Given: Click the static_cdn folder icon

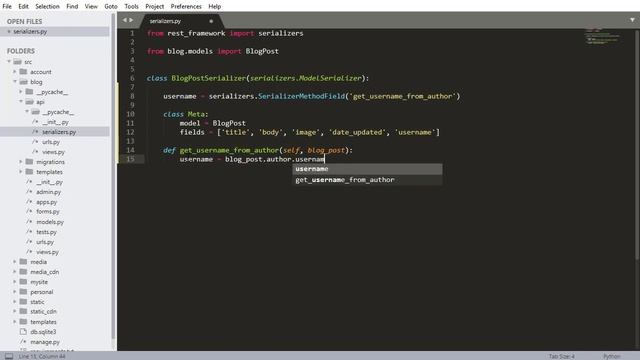Looking at the screenshot, I should [x=23, y=311].
